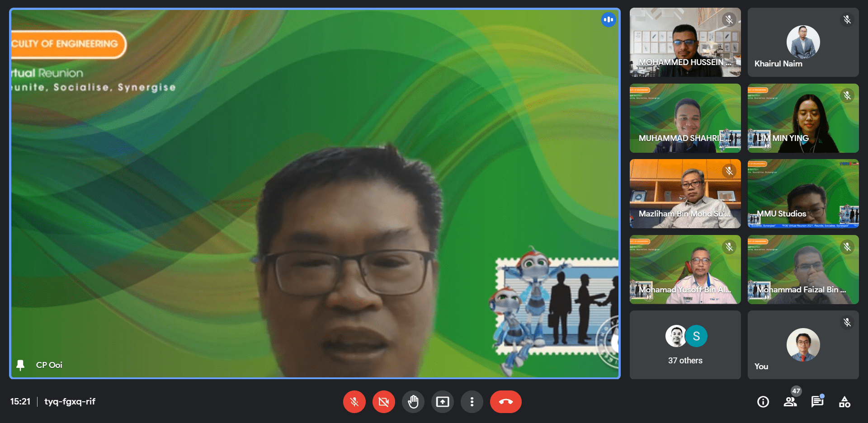The height and width of the screenshot is (423, 868).
Task: Click the 15:21 clock text
Action: (x=20, y=401)
